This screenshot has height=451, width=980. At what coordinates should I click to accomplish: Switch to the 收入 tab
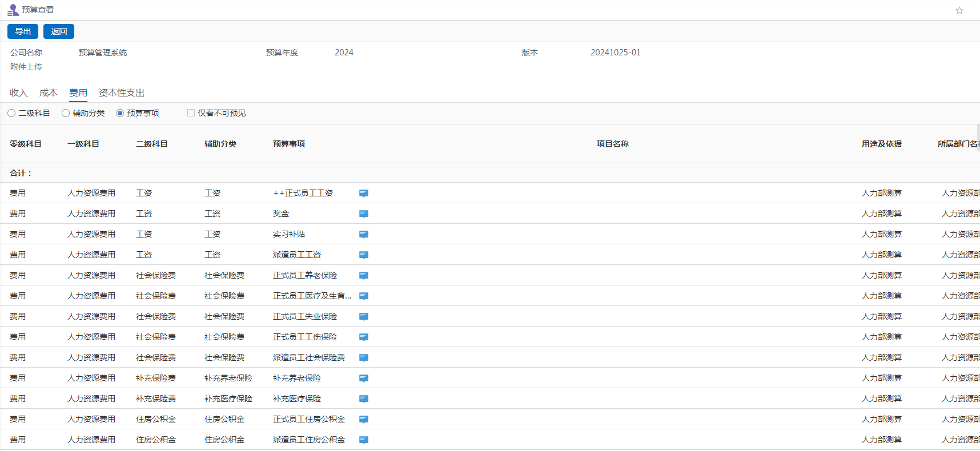coord(18,92)
